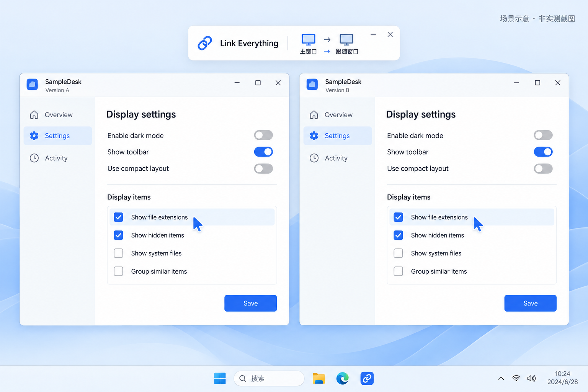This screenshot has width=588, height=392.
Task: Uncheck Show file extensions in Version B
Action: point(399,217)
